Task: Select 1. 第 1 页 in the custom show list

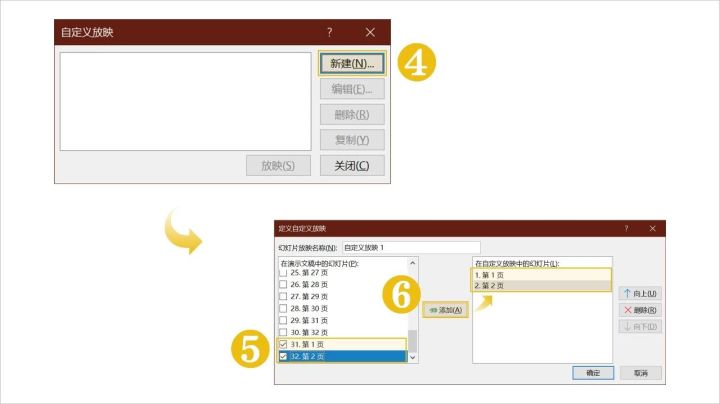Action: [x=542, y=275]
